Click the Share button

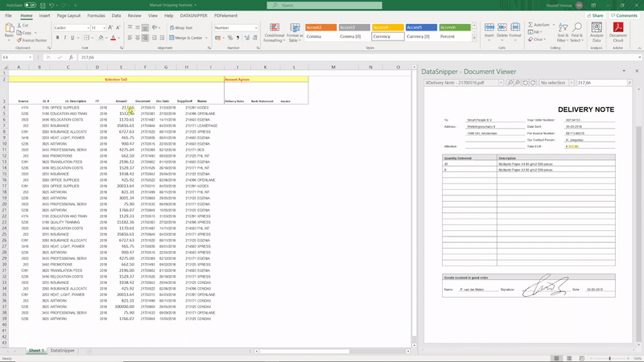click(x=596, y=15)
